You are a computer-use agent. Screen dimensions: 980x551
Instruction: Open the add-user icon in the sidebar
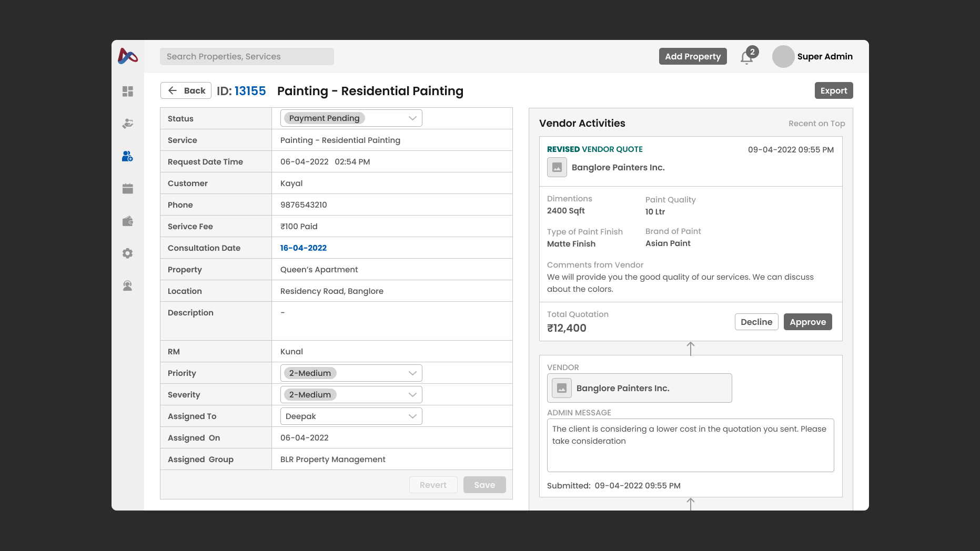(127, 156)
